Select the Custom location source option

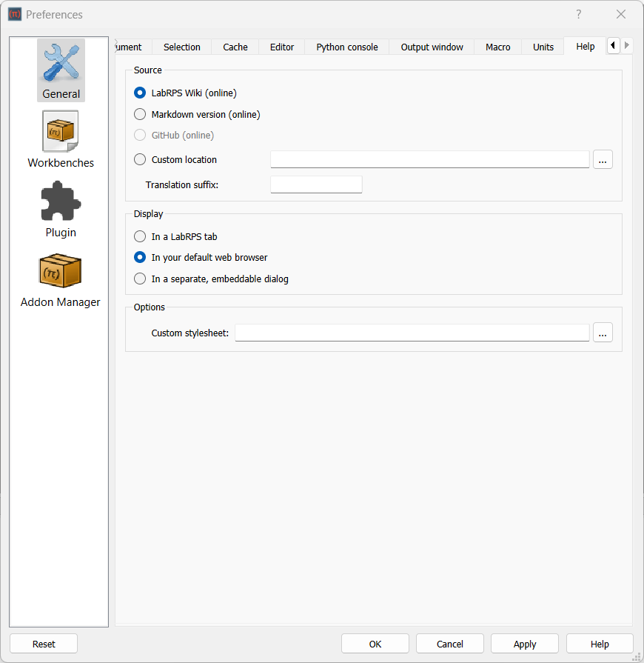140,159
